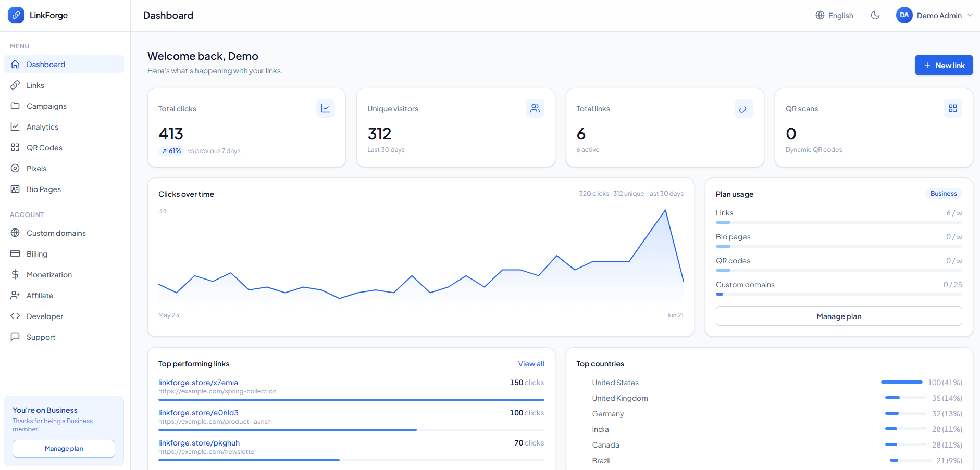The image size is (980, 470).
Task: Click Manage plan in the sidebar banner
Action: (x=64, y=448)
